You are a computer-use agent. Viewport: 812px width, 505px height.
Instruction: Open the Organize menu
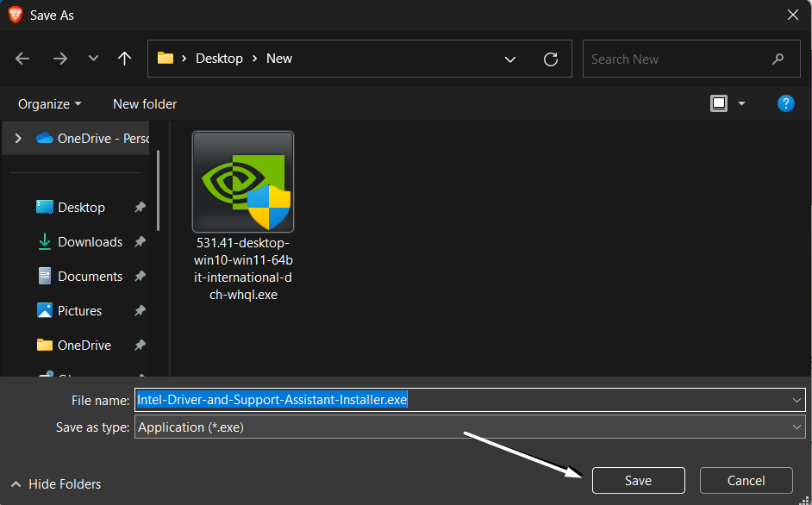(x=50, y=104)
